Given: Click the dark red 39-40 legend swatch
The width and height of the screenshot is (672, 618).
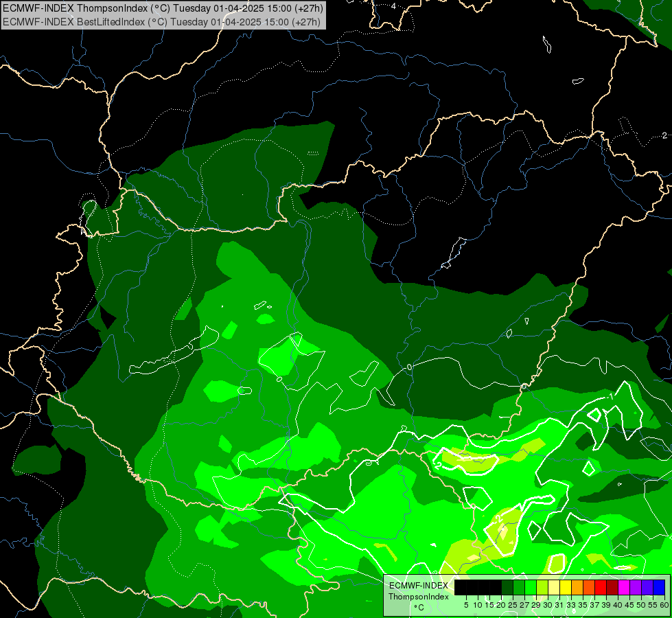Looking at the screenshot, I should click(612, 587).
